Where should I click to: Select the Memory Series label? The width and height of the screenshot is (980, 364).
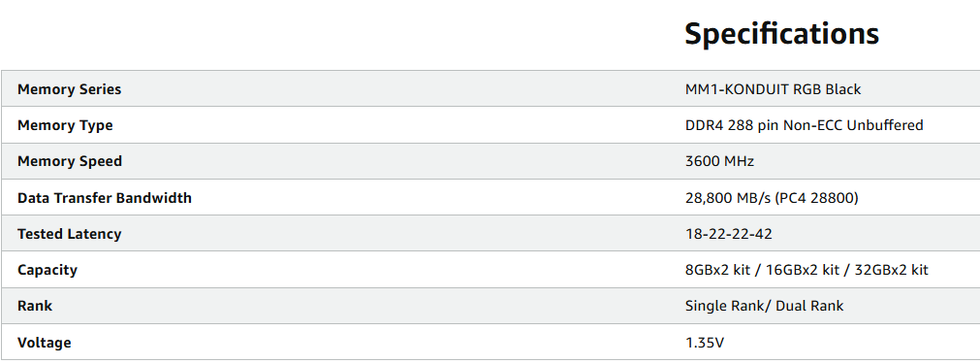[x=70, y=89]
